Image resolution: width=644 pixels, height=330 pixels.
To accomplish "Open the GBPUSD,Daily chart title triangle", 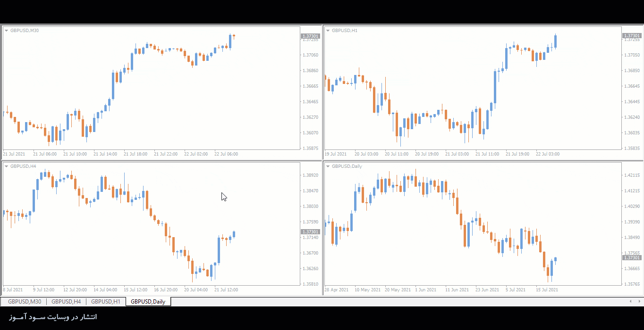I will coord(328,166).
